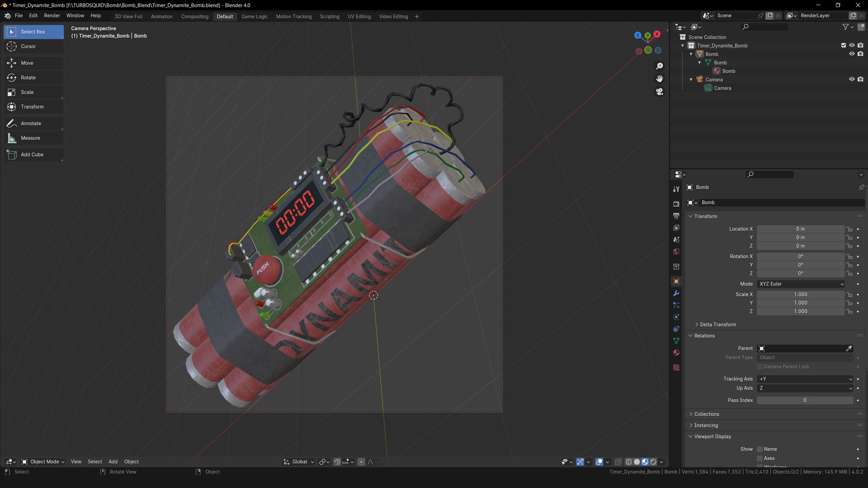The height and width of the screenshot is (488, 868).
Task: Switch to the UV Editing workspace tab
Action: (359, 17)
